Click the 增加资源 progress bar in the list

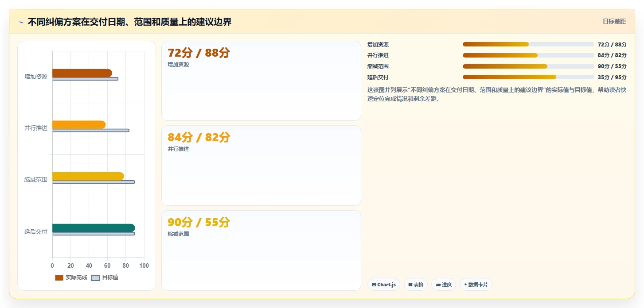[x=528, y=44]
